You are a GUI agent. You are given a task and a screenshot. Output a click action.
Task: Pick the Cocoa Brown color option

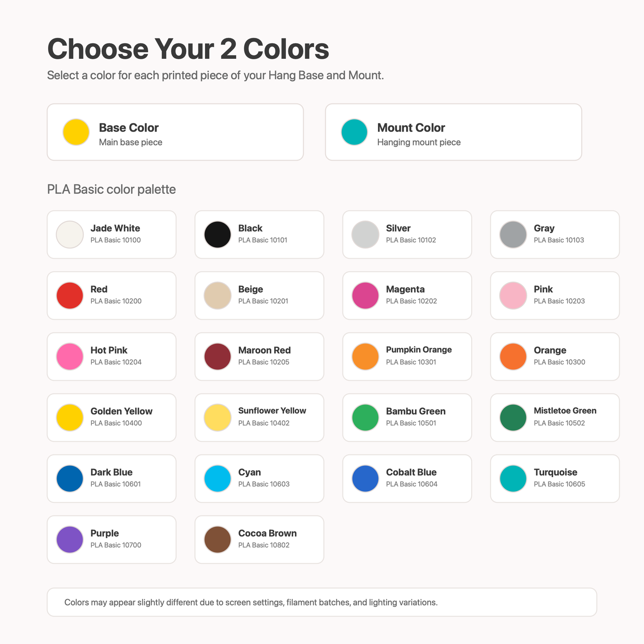pos(259,540)
